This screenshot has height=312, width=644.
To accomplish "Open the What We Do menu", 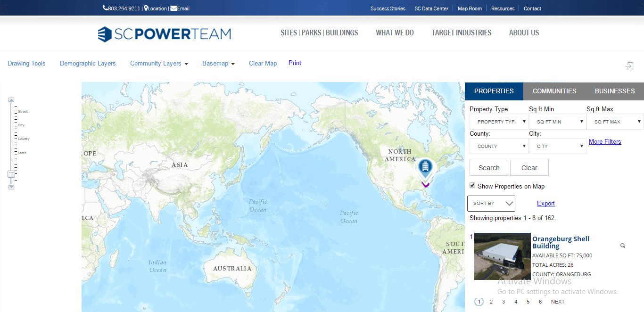I will [395, 33].
